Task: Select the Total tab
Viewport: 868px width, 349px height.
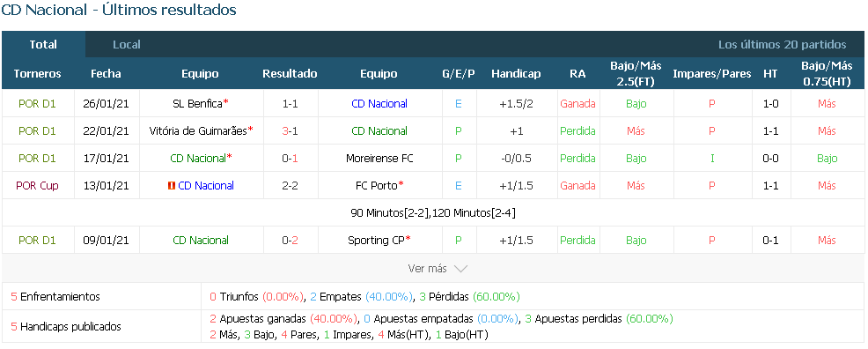Action: [43, 45]
